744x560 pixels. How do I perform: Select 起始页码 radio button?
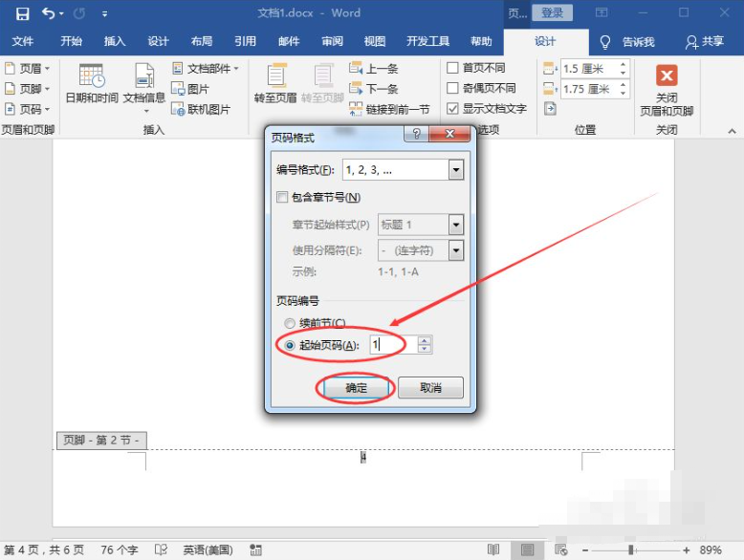(x=290, y=345)
